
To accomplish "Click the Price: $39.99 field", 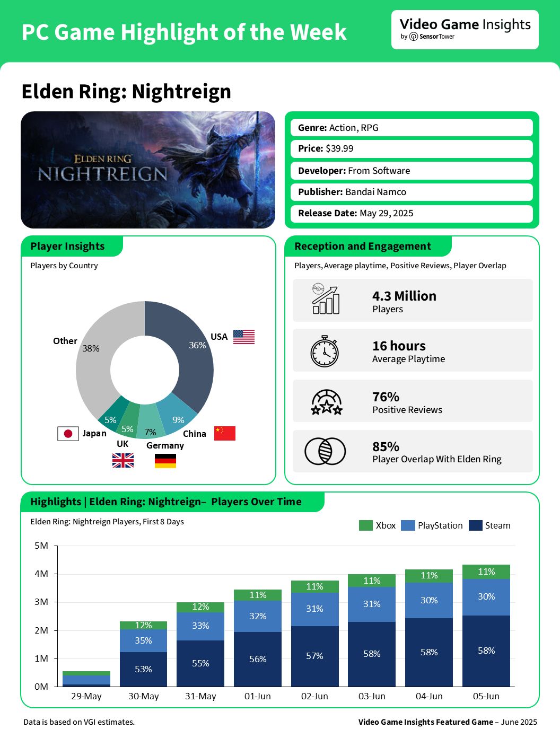I will [x=412, y=149].
